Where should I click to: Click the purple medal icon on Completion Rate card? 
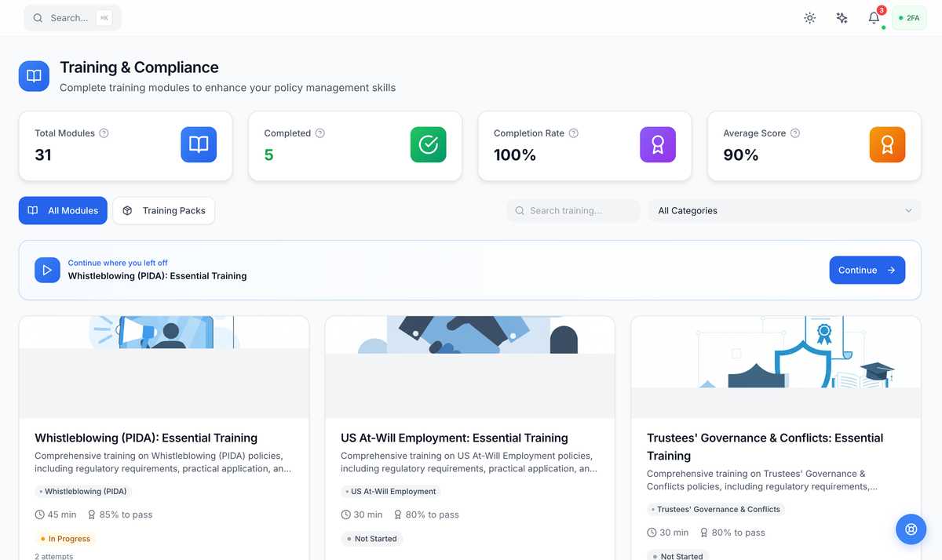[658, 144]
